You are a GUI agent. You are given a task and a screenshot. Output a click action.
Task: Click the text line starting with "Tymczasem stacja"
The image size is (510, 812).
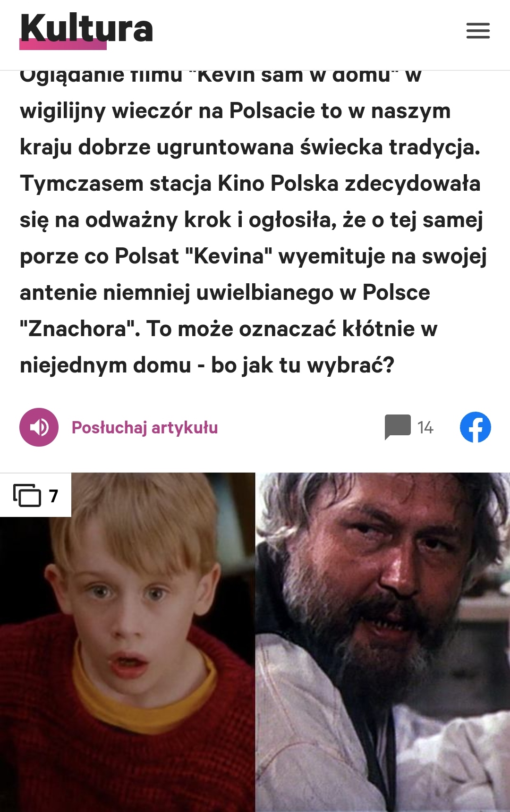click(250, 184)
